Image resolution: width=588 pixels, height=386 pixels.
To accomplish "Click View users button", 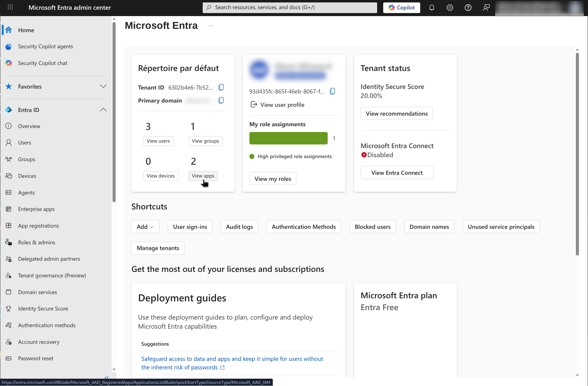I will click(x=158, y=141).
